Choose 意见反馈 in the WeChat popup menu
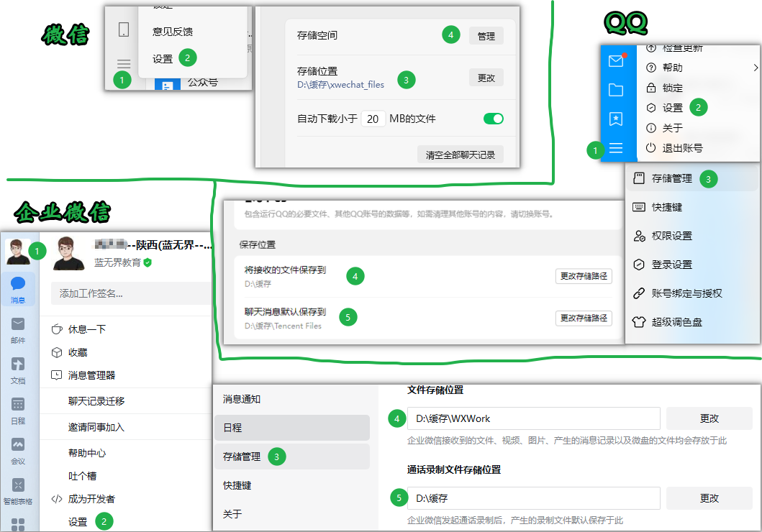 point(173,32)
